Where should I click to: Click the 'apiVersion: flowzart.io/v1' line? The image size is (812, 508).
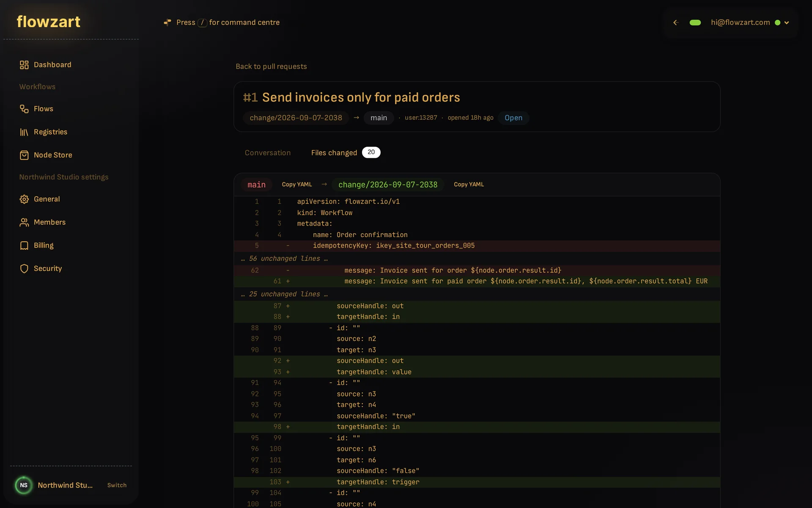coord(477,202)
